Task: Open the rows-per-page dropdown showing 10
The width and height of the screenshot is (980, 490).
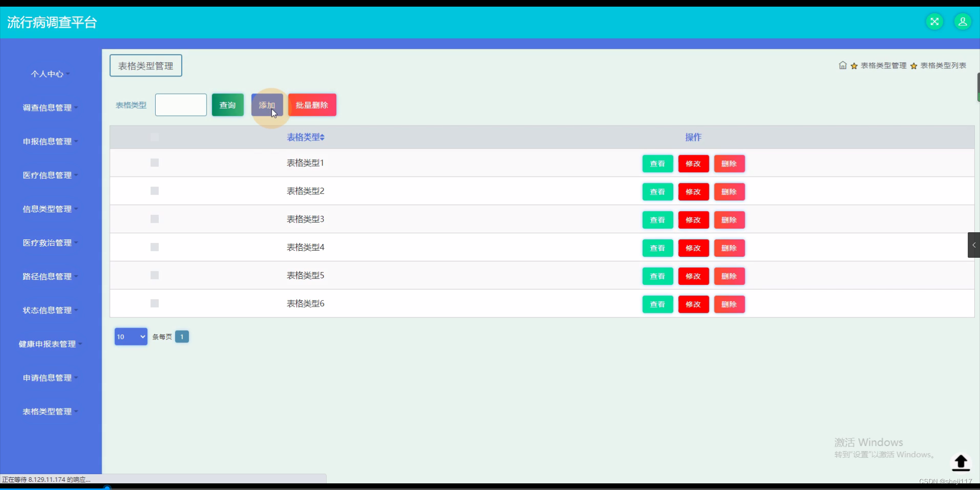Action: coord(131,337)
